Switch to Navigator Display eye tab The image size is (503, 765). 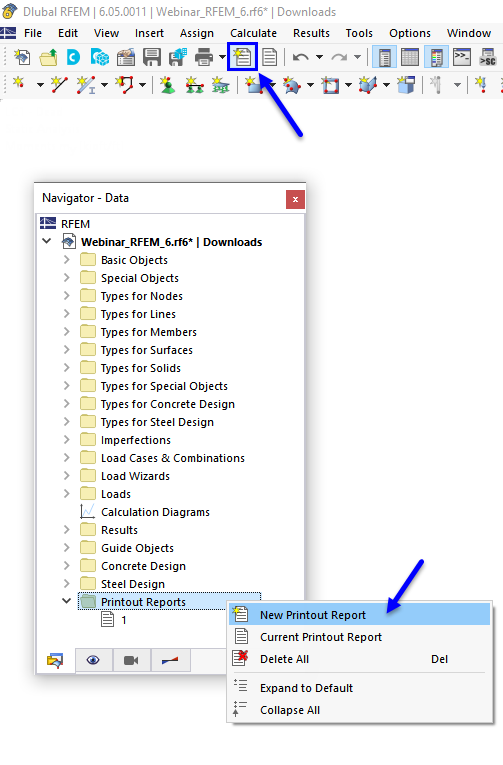[93, 660]
